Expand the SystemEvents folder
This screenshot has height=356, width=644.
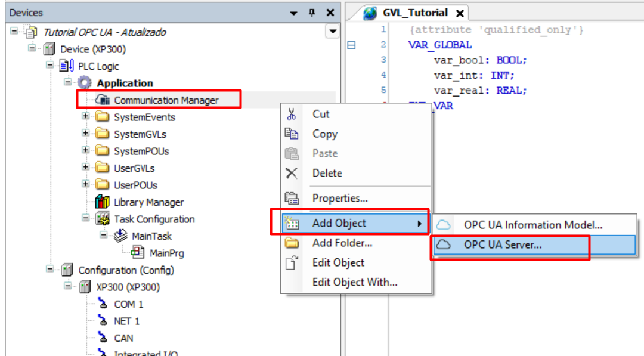[x=85, y=117]
